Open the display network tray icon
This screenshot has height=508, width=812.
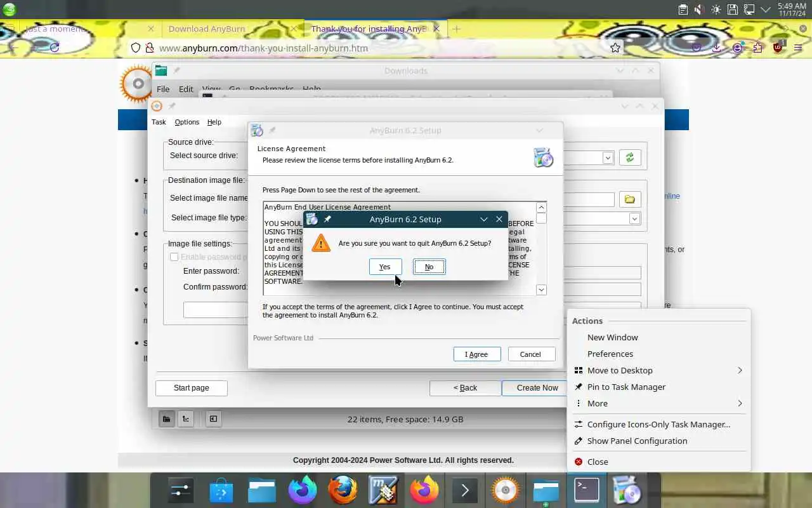pos(749,10)
